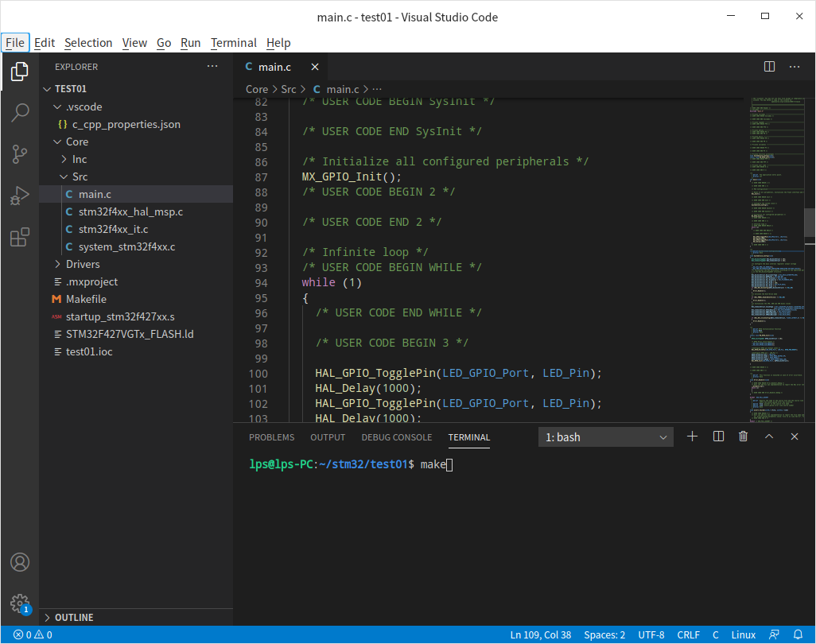Image resolution: width=816 pixels, height=644 pixels.
Task: Open the View menu
Action: pos(134,43)
